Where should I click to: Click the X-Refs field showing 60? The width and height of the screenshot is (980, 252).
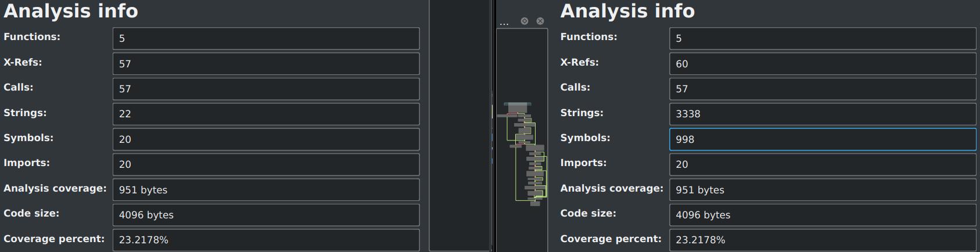pos(822,64)
